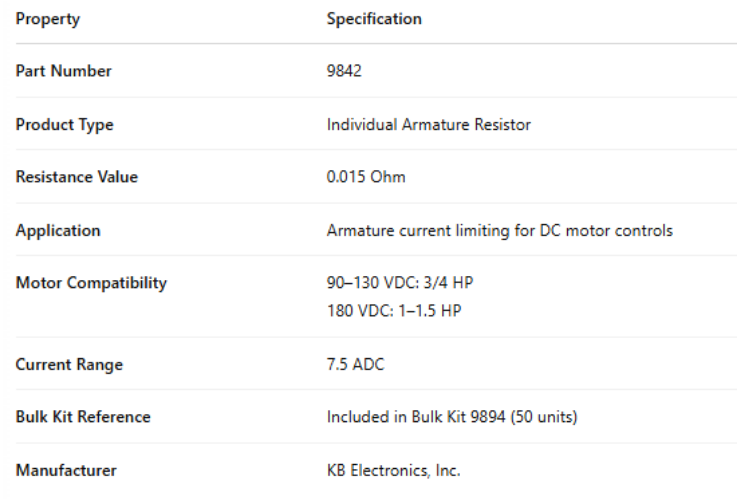Click the part number value 9842
737x500 pixels.
[x=343, y=71]
